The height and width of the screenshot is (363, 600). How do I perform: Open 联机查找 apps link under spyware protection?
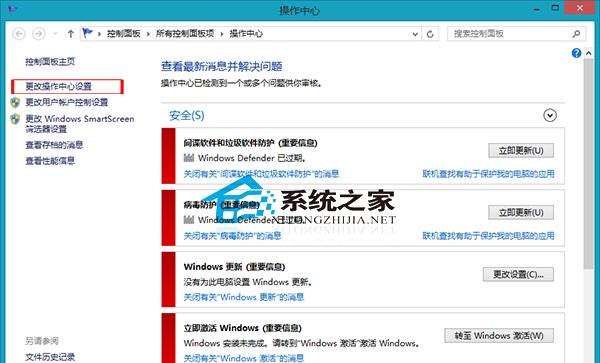pyautogui.click(x=488, y=174)
